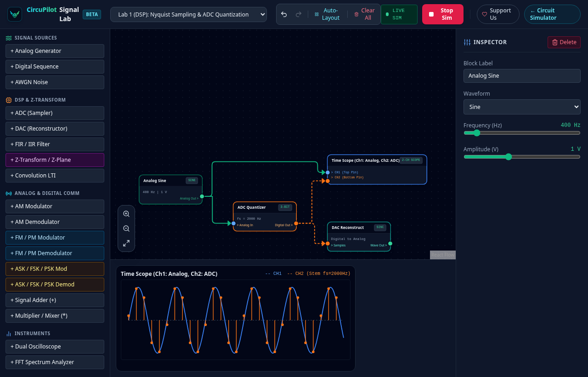Click the CircuPilot owl logo icon
The image size is (588, 377).
[x=15, y=14]
